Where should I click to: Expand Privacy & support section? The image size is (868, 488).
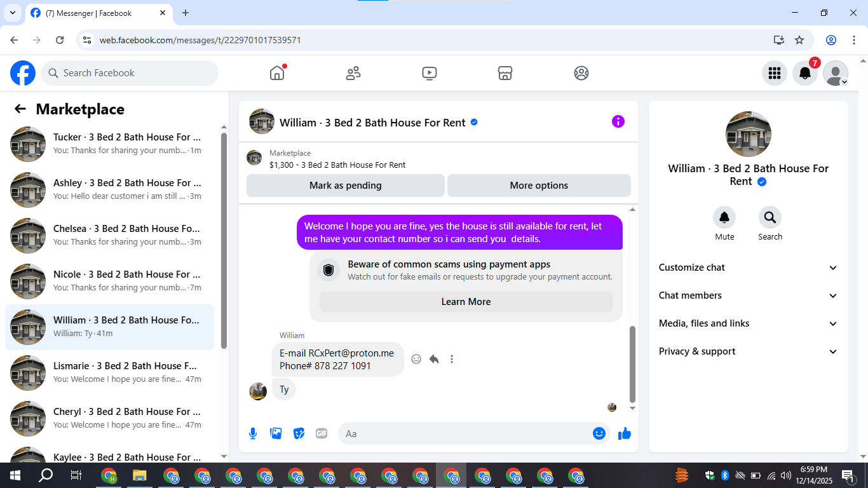[x=748, y=351]
